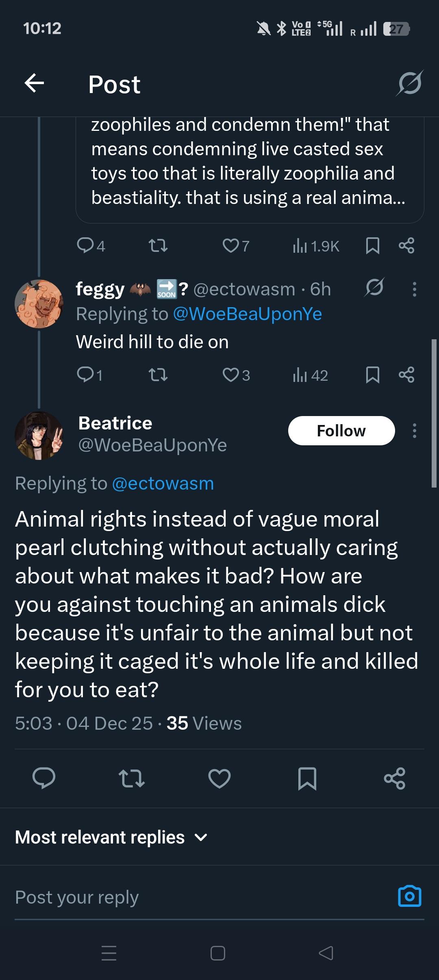This screenshot has width=439, height=980.
Task: Open camera icon in reply bar
Action: (409, 896)
